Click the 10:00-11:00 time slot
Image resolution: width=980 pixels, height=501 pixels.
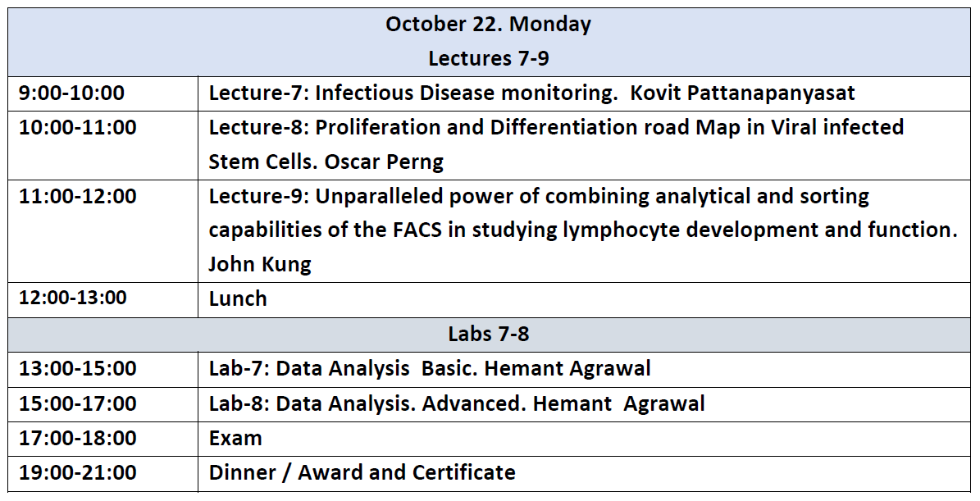78,128
